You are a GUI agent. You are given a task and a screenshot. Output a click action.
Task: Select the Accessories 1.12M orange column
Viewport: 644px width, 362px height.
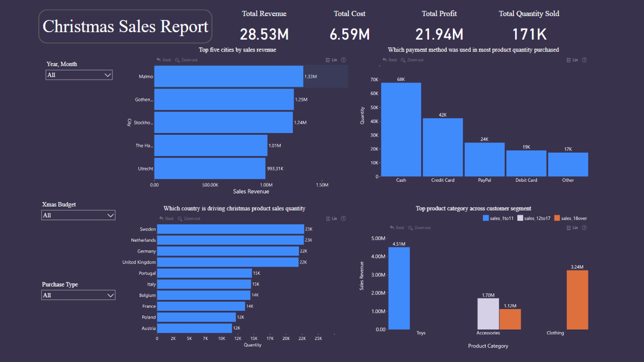tap(510, 319)
